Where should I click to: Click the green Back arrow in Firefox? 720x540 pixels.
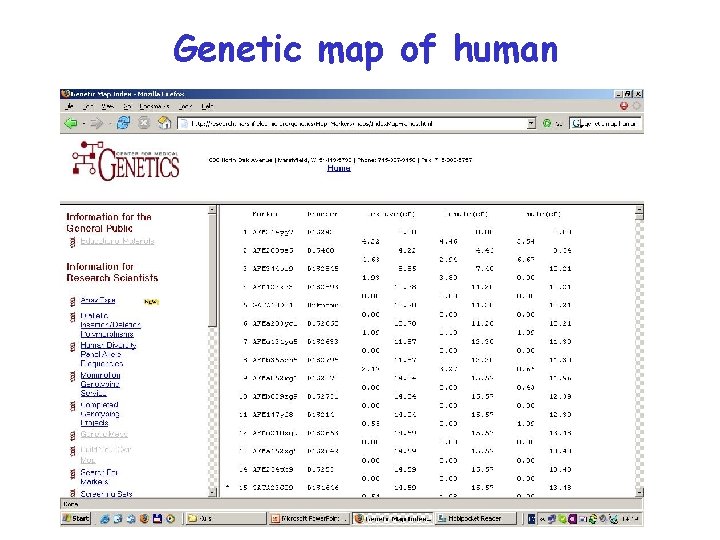coord(71,123)
